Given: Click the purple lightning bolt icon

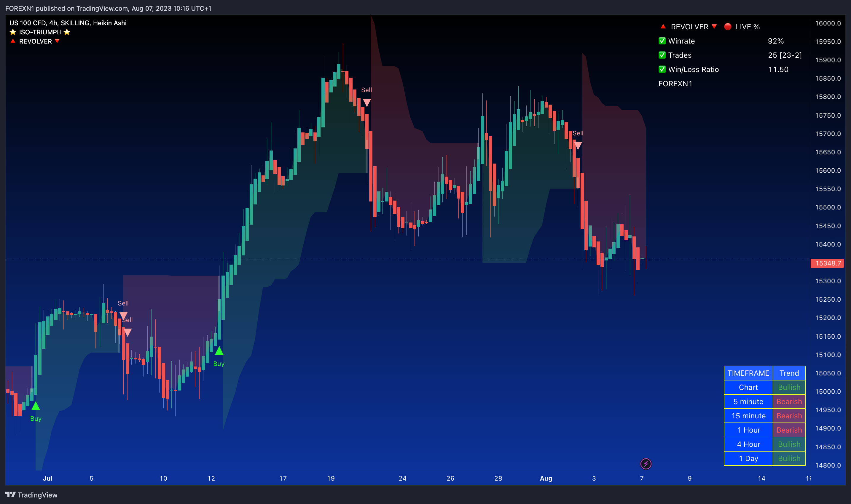Looking at the screenshot, I should (646, 464).
